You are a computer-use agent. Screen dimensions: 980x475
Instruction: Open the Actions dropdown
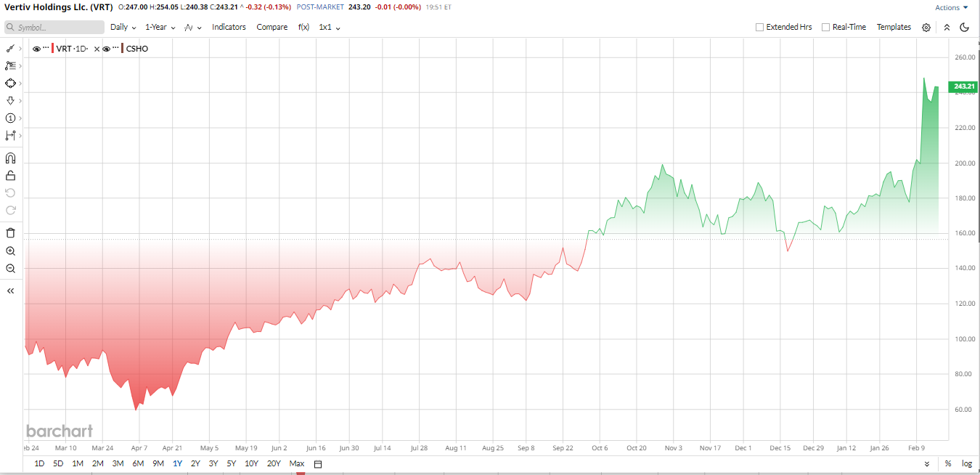[x=952, y=7]
